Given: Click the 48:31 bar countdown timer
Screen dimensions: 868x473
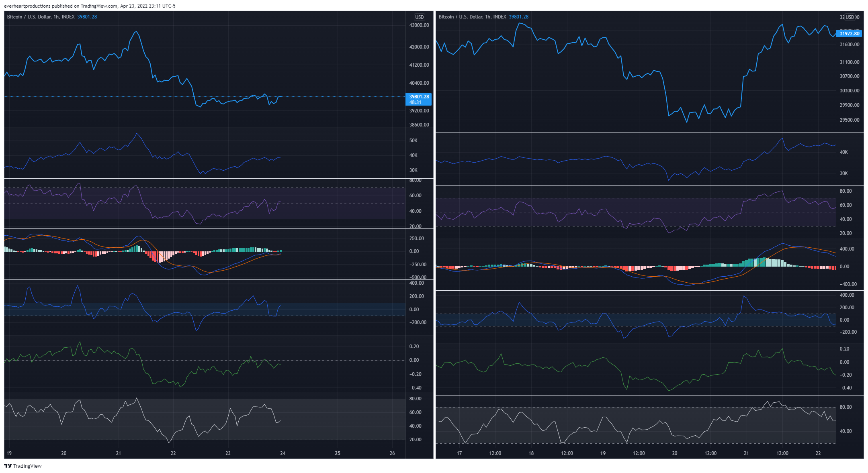Looking at the screenshot, I should coord(416,102).
